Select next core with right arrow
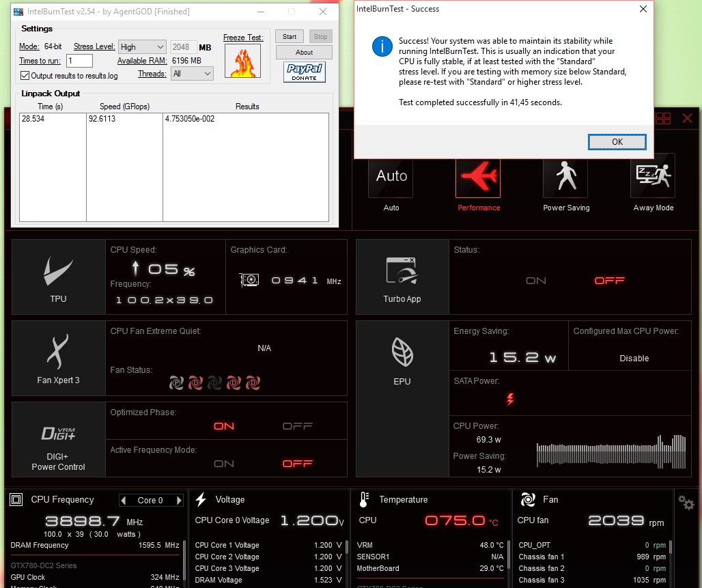 tap(179, 500)
